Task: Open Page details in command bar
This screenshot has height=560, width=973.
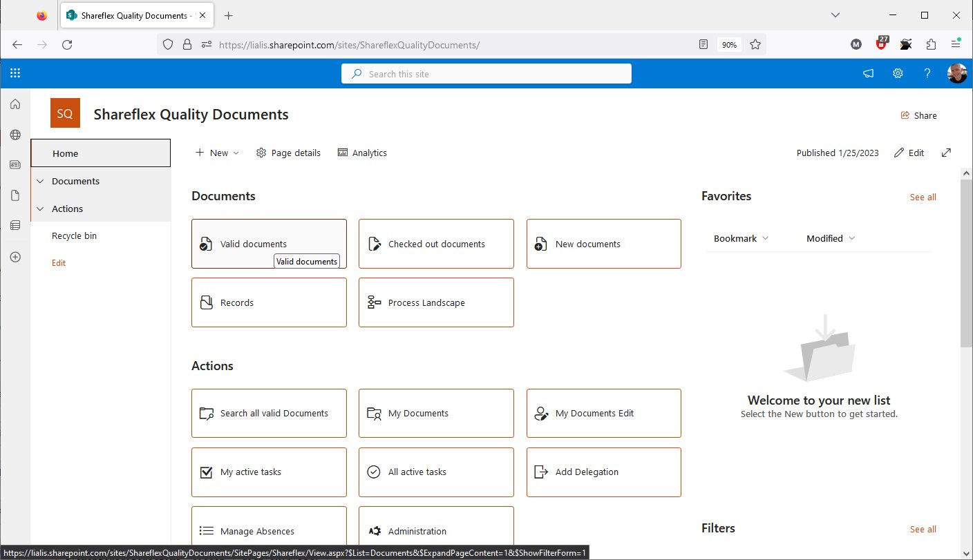Action: [288, 153]
